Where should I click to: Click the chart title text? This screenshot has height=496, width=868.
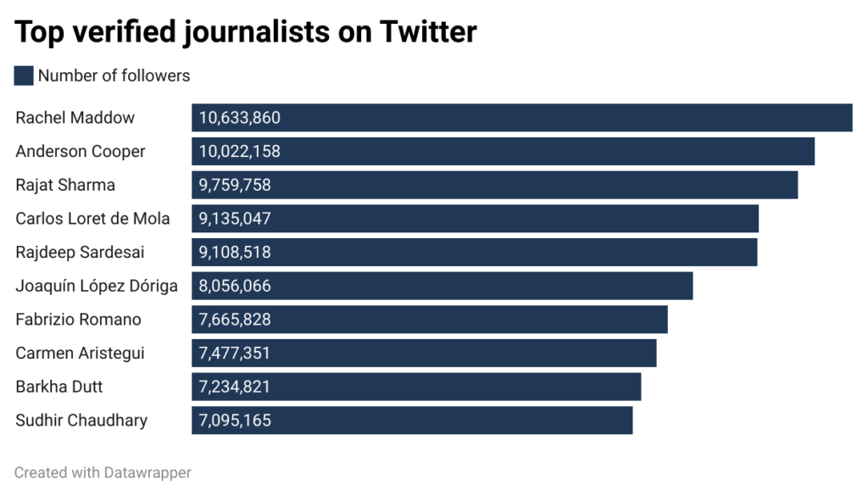(246, 32)
